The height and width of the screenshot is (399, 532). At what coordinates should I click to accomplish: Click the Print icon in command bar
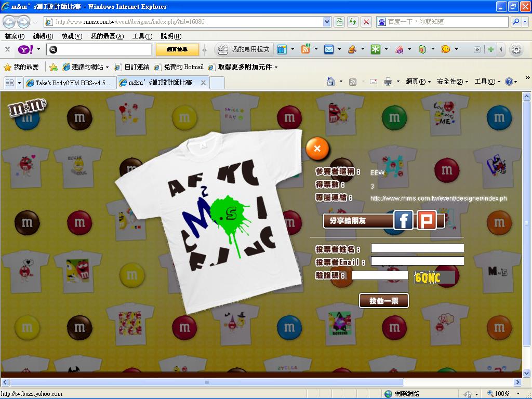pos(388,82)
